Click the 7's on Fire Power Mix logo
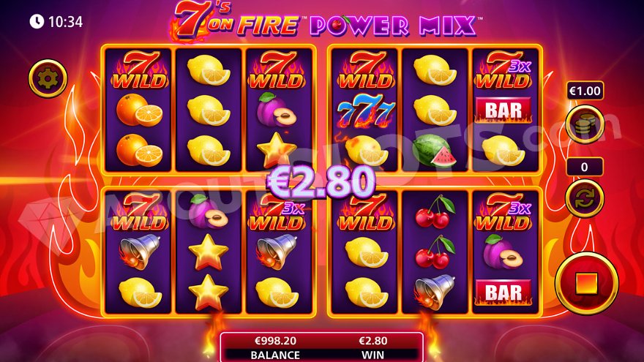 click(326, 22)
